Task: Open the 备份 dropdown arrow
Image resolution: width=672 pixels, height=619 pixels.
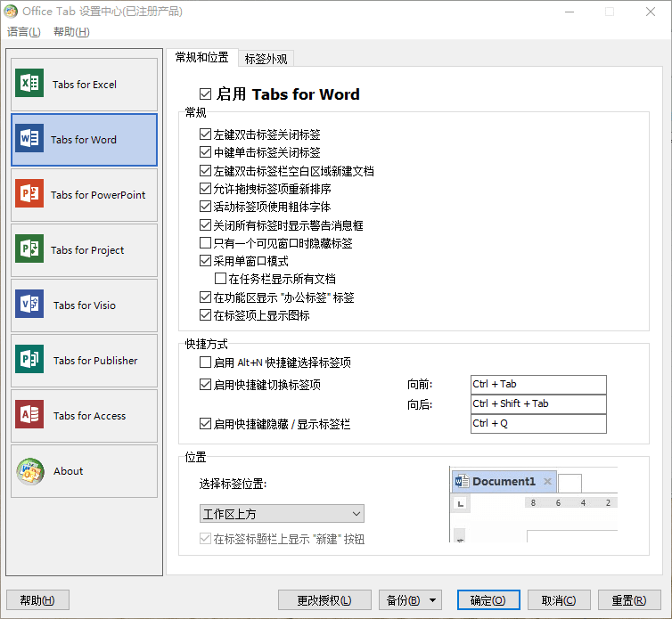Action: [x=433, y=600]
